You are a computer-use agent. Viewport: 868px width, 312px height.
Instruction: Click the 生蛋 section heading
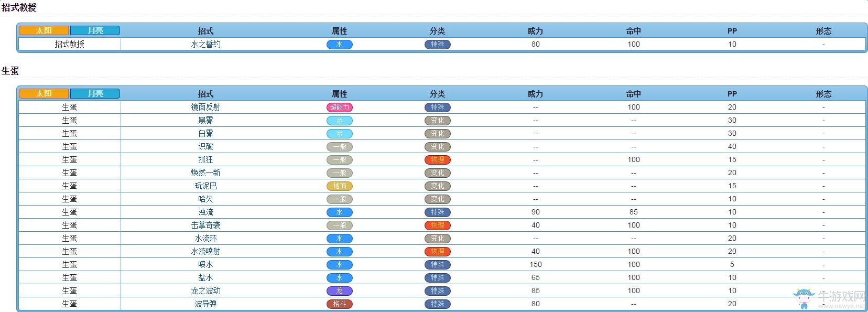click(x=10, y=70)
